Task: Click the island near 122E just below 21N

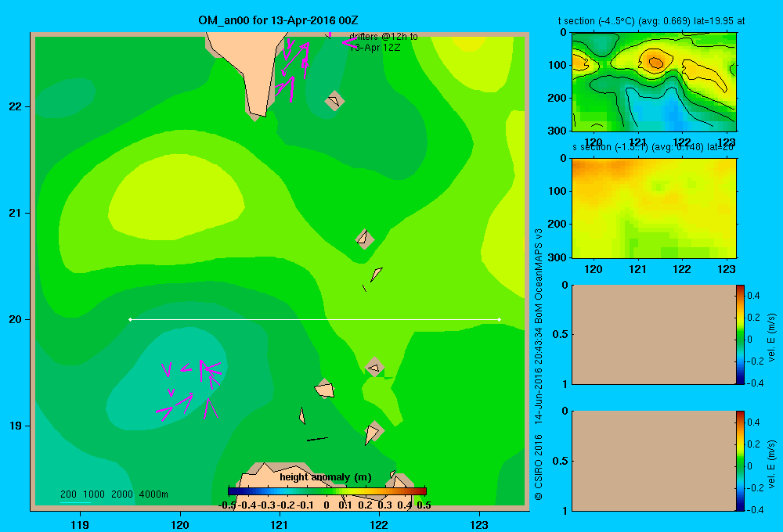Action: 365,239
